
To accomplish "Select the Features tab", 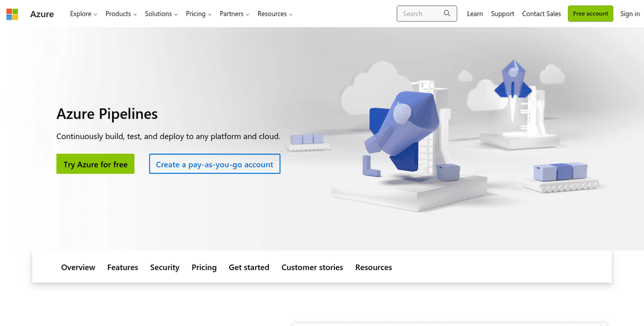I will 122,267.
